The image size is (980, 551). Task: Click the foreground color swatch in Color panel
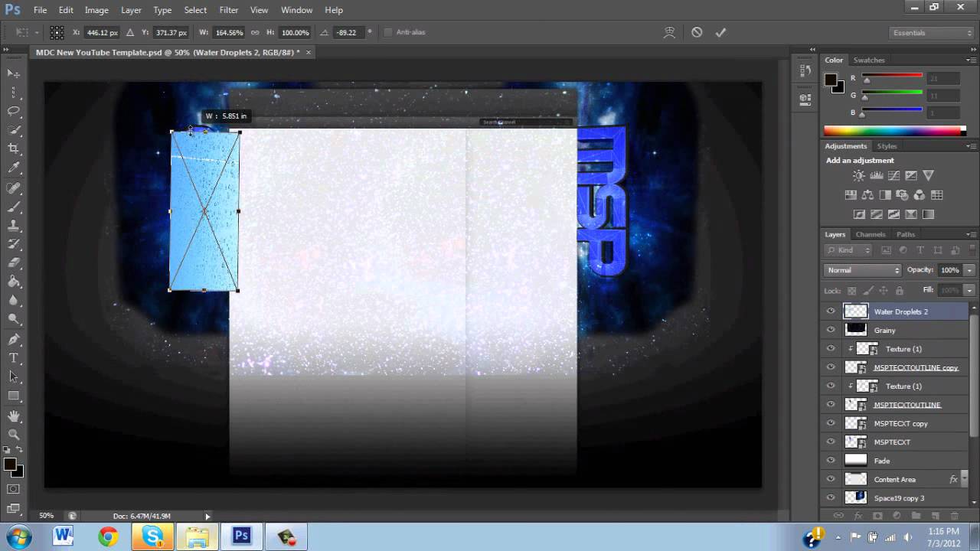831,80
